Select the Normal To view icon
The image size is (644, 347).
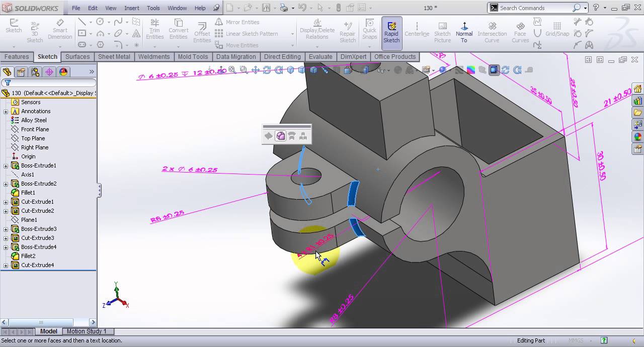pos(464,30)
